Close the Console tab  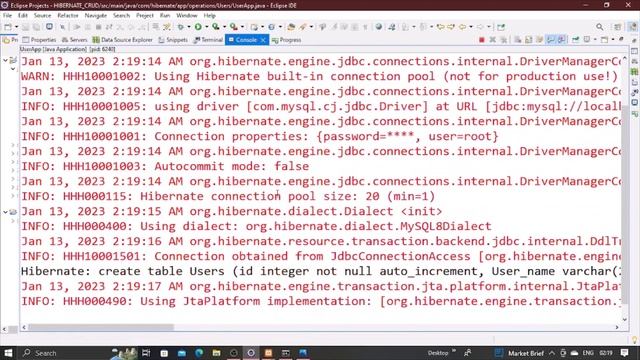click(263, 40)
